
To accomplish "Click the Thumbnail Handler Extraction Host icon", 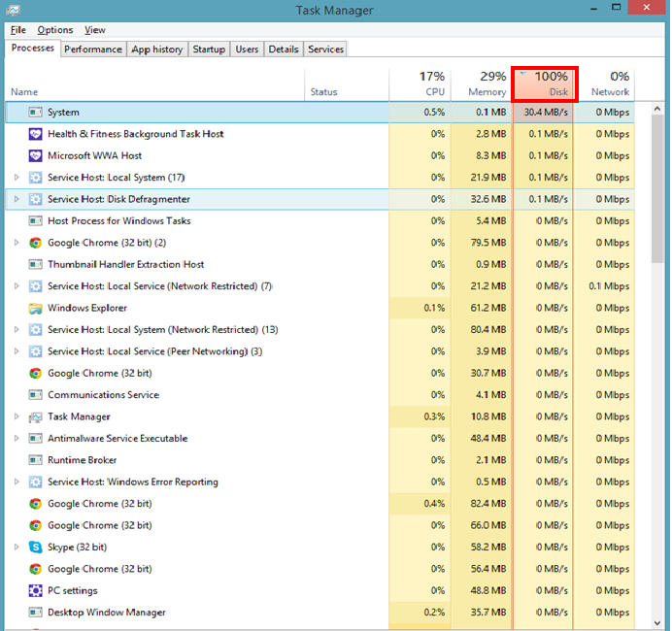I will pyautogui.click(x=35, y=264).
